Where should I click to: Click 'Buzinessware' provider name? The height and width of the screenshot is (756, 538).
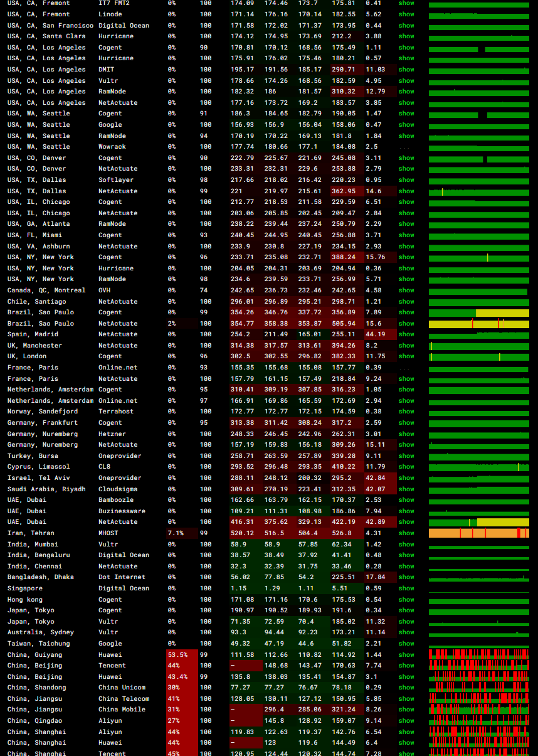(x=122, y=511)
